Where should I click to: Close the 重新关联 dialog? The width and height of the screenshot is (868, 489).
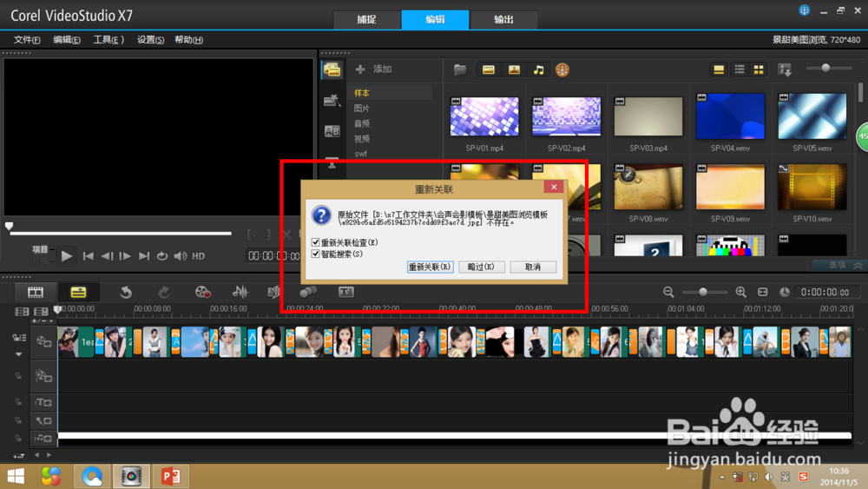554,188
